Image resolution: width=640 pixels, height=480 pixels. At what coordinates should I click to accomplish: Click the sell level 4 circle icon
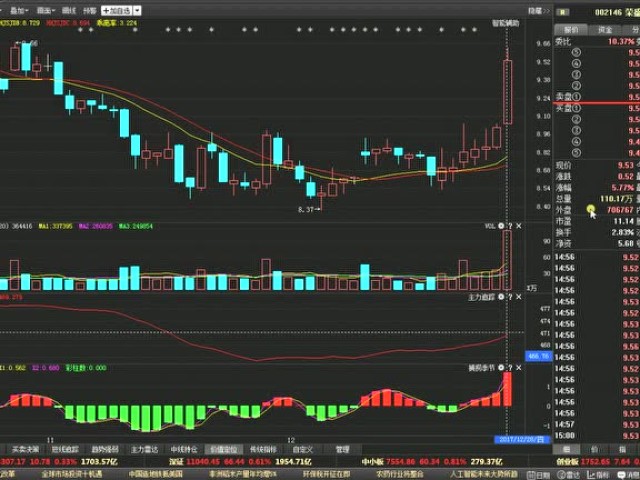click(576, 63)
